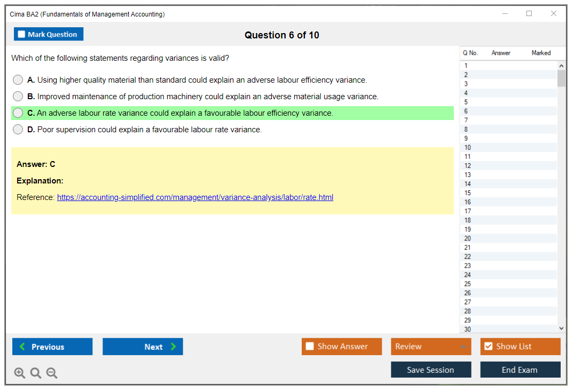Tick the Mark Question checkbox

pyautogui.click(x=22, y=35)
